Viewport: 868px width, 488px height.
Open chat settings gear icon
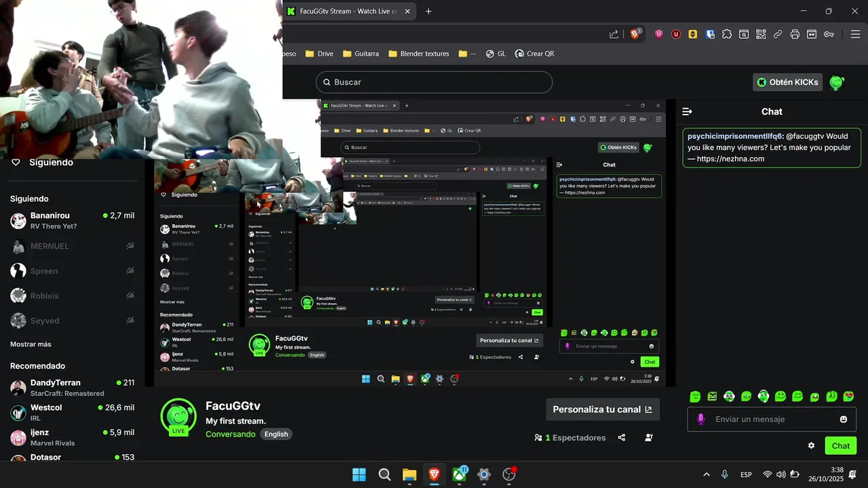[811, 445]
